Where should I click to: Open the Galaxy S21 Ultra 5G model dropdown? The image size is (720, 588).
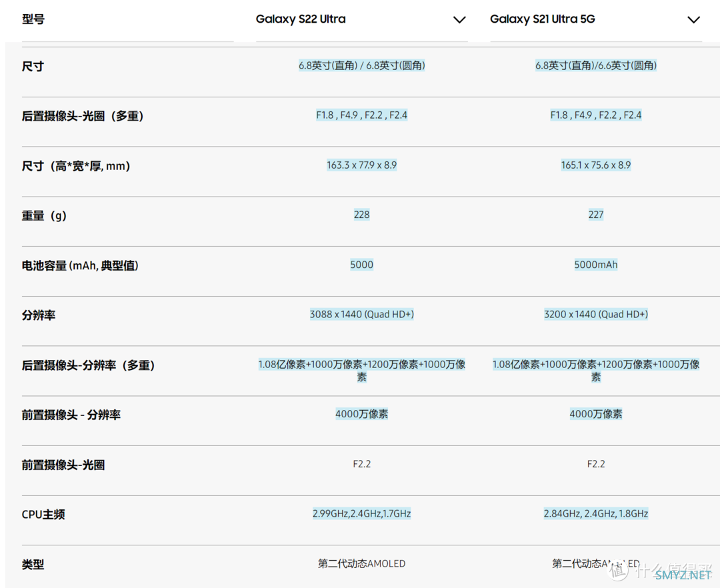tap(595, 20)
